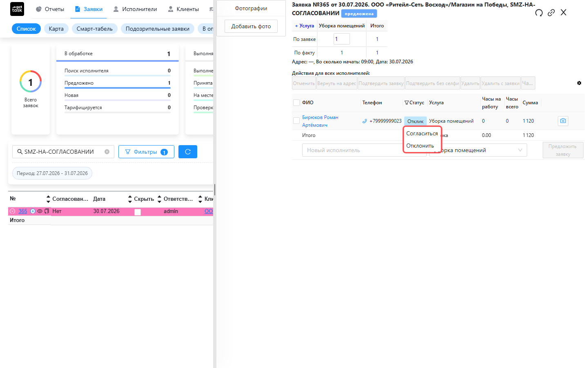Clear the SMZ-НА-СОГЛАСОВАНИИ search field
The height and width of the screenshot is (368, 588).
[107, 152]
